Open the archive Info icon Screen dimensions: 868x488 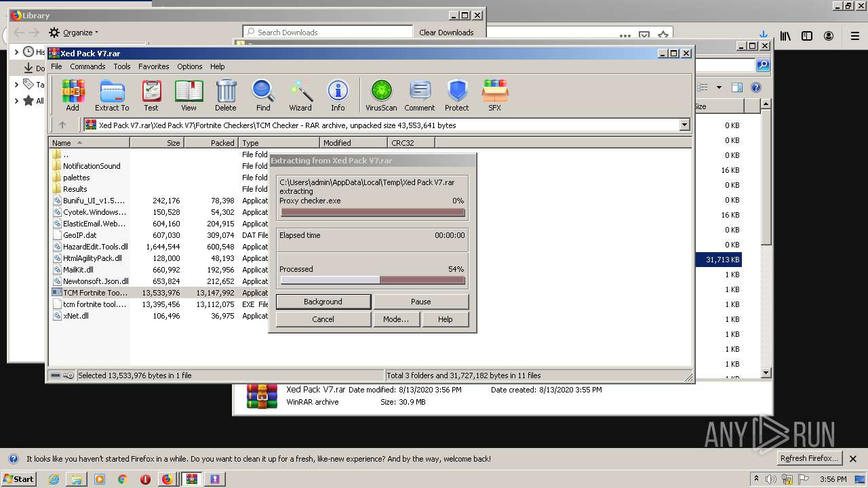338,95
